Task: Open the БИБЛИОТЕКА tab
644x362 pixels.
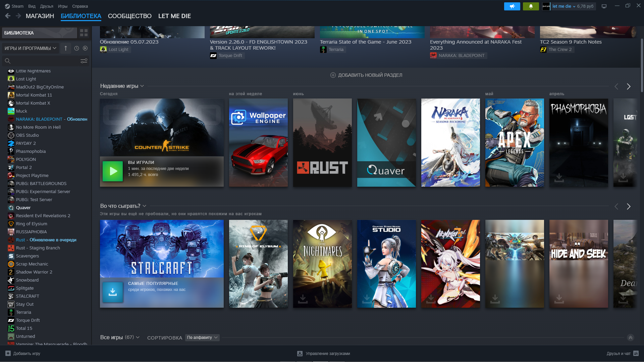Action: tap(81, 16)
